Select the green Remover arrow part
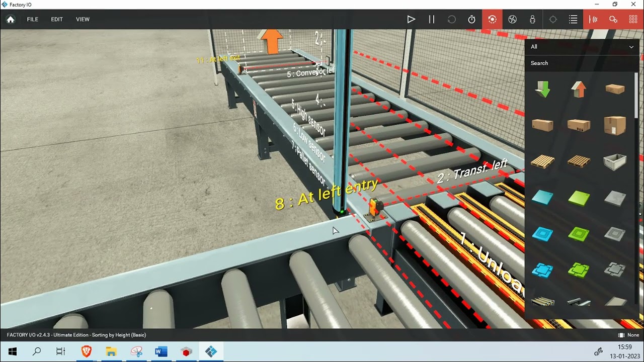Image resolution: width=644 pixels, height=362 pixels. pos(542,89)
